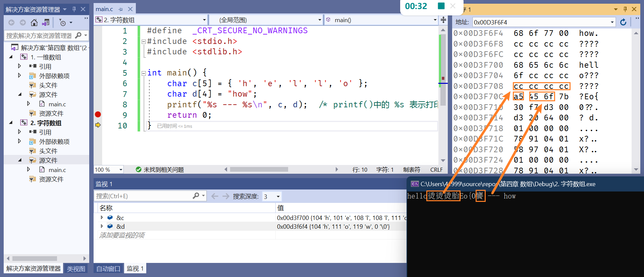Screen dimensions: 644x277
Task: Navigate back in watch search results
Action: coord(215,196)
